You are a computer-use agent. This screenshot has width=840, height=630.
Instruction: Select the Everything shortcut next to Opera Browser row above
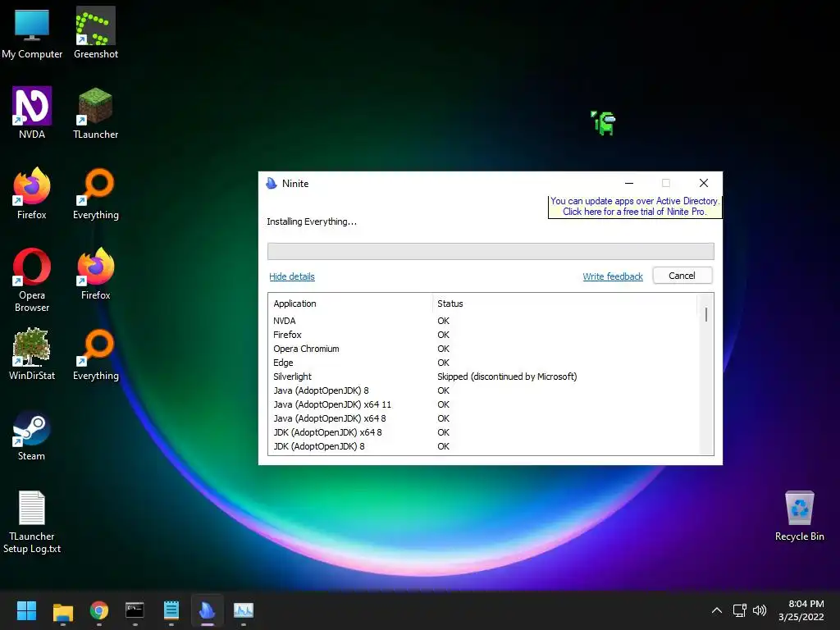coord(96,194)
